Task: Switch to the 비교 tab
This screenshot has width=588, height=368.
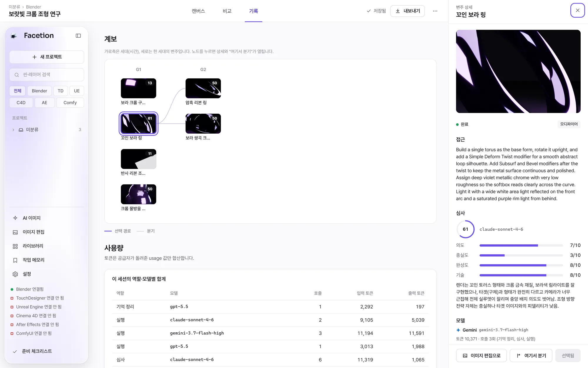Action: point(227,11)
